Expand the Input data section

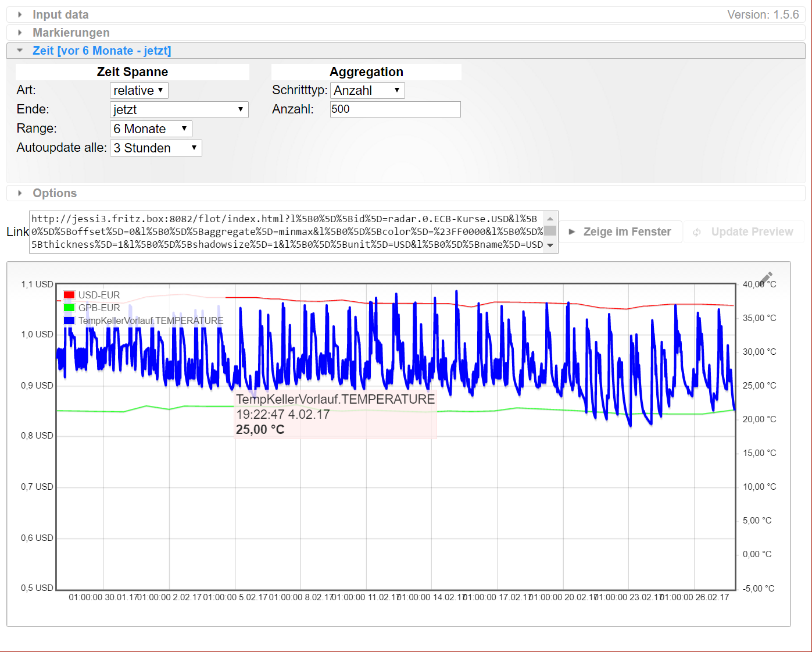point(406,15)
